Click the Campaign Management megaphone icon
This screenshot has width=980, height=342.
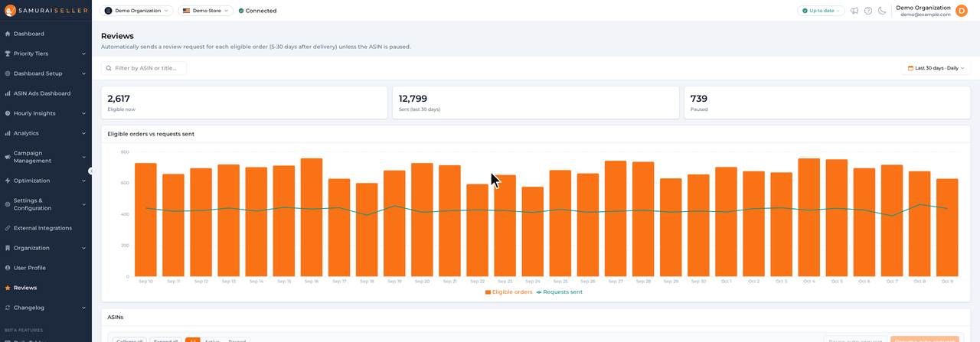[8, 157]
